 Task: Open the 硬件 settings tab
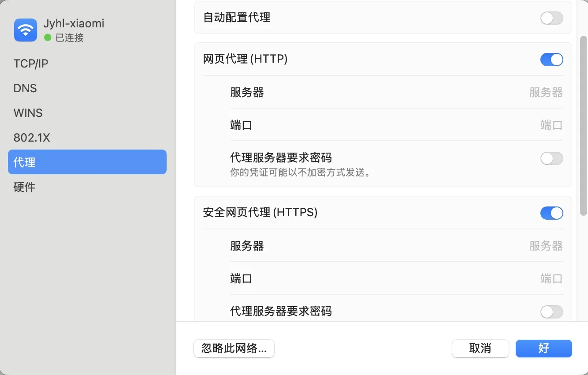tap(24, 187)
